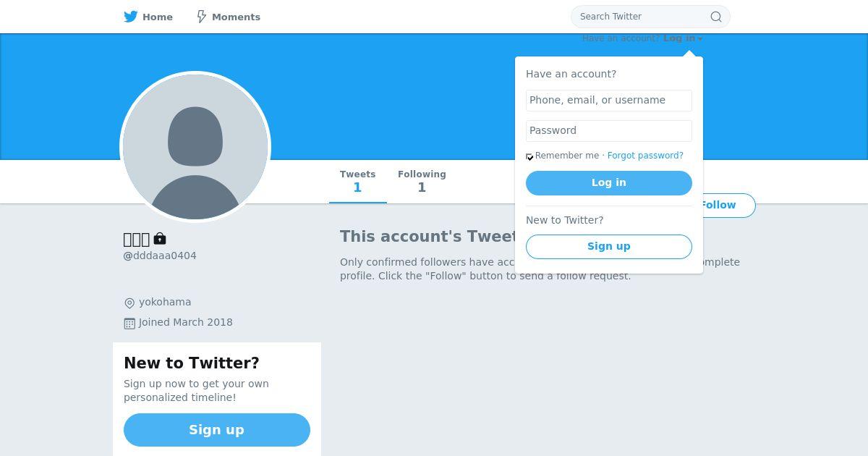Screen dimensions: 868x456
Task: Click the Home navigation item
Action: coord(148,17)
